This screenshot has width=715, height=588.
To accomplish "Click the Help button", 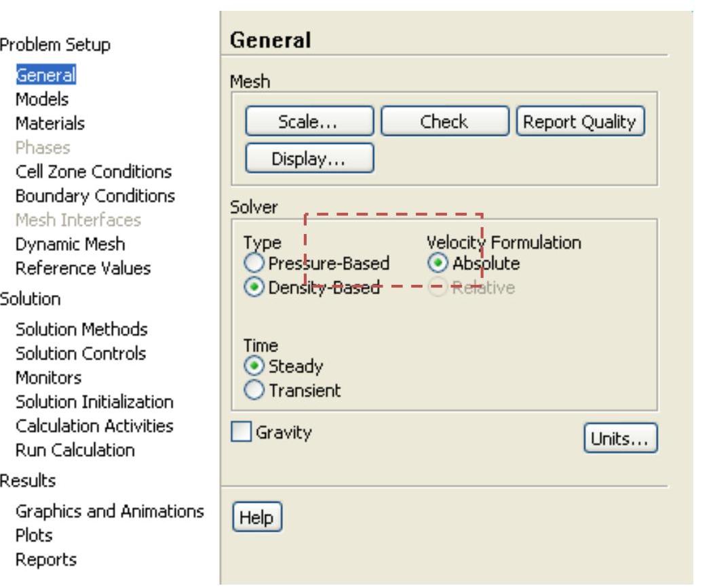I will tap(257, 519).
